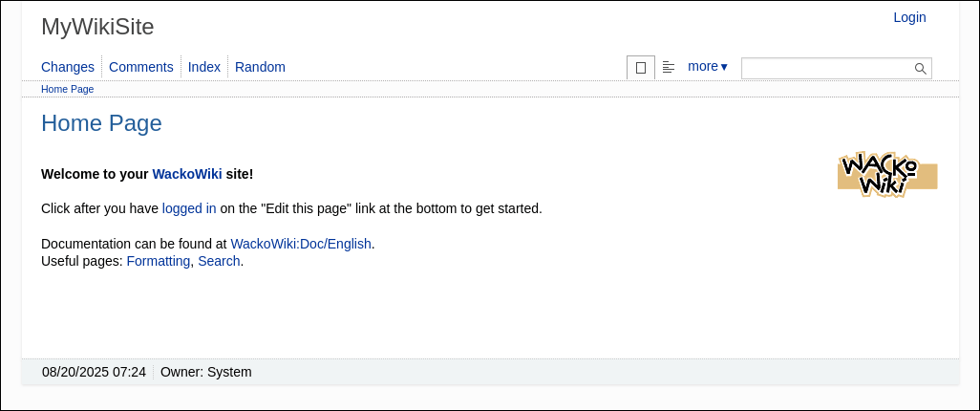Click the Login link
This screenshot has height=411, width=980.
pyautogui.click(x=909, y=17)
